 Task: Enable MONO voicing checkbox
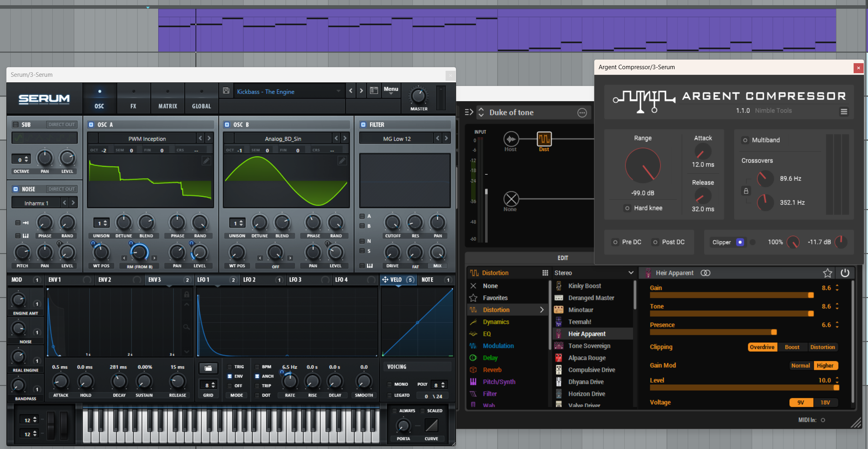[x=389, y=384]
